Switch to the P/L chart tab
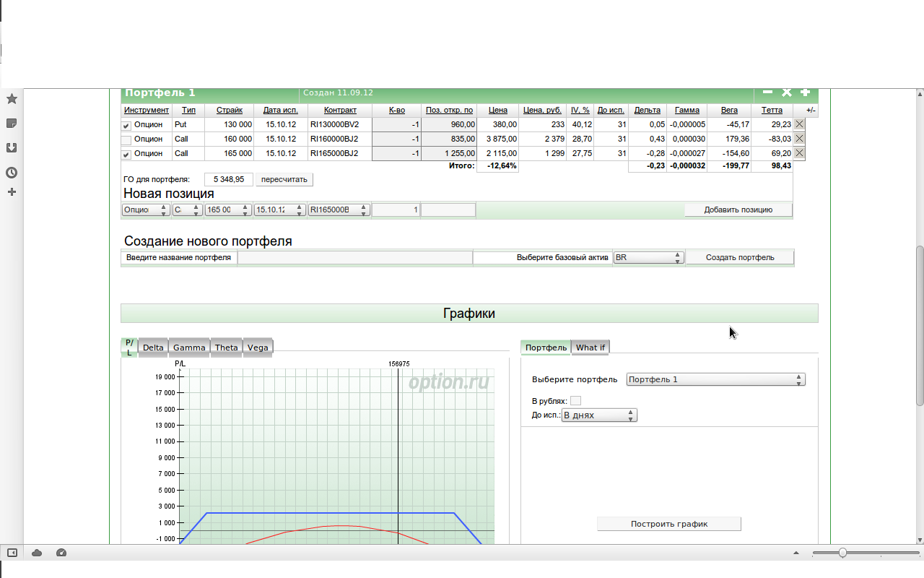Viewport: 924px width, 578px height. click(129, 348)
